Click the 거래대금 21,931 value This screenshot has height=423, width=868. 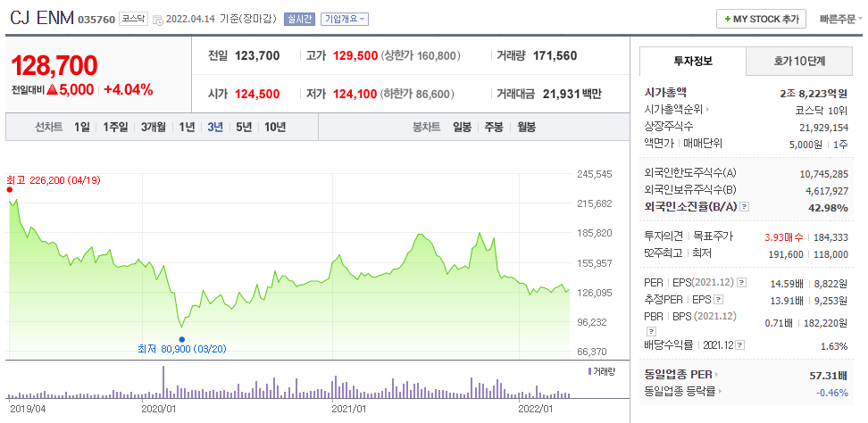tap(572, 94)
